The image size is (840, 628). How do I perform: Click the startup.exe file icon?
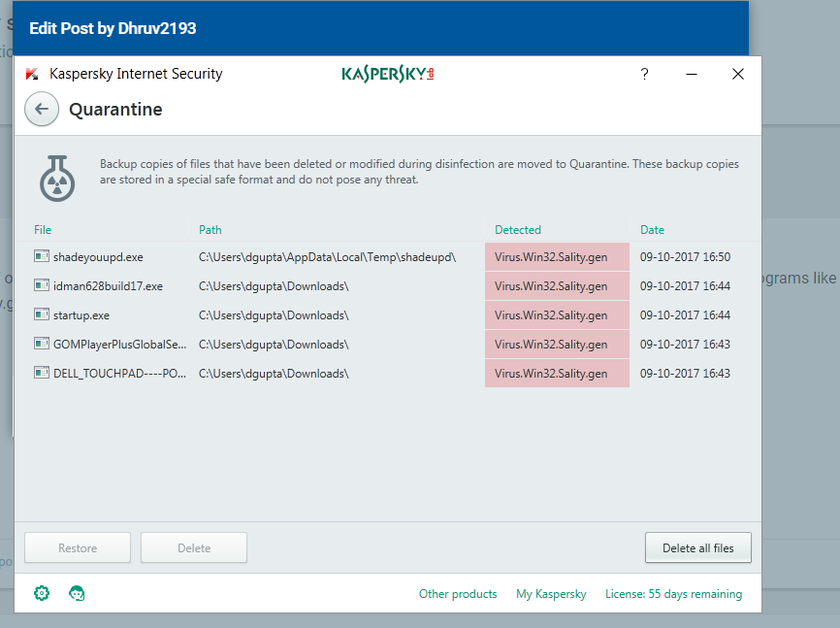[x=42, y=314]
